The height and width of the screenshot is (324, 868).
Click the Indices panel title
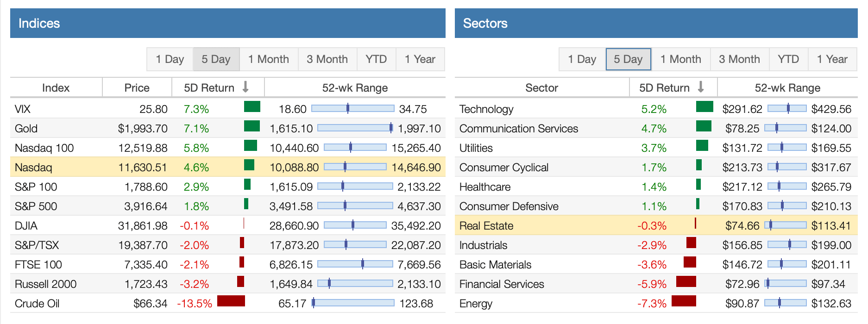click(39, 23)
